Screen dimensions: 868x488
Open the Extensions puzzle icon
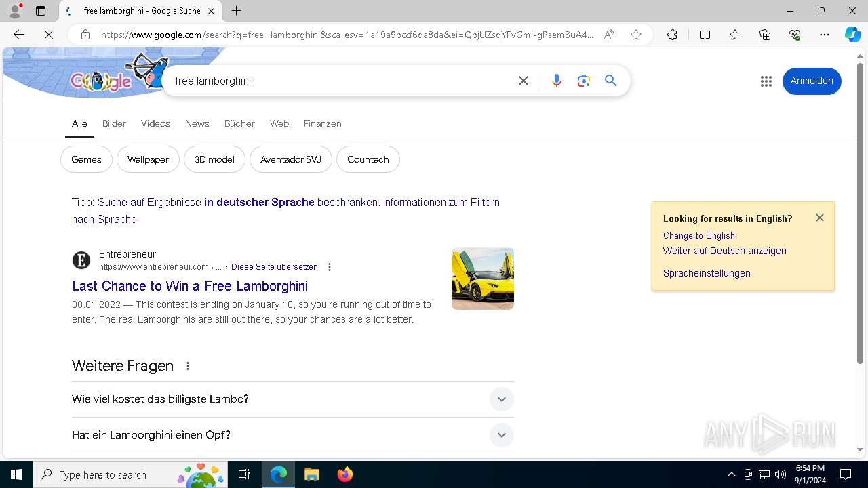[x=672, y=35]
